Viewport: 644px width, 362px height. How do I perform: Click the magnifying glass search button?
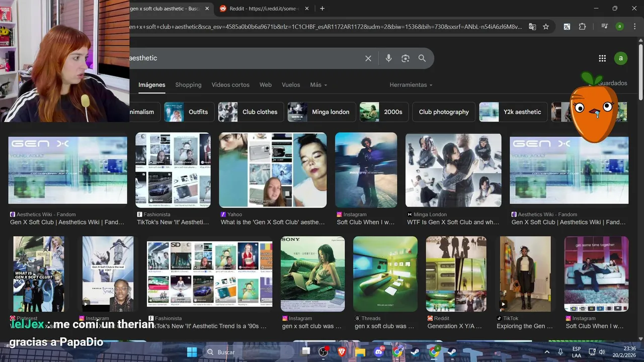pos(422,58)
